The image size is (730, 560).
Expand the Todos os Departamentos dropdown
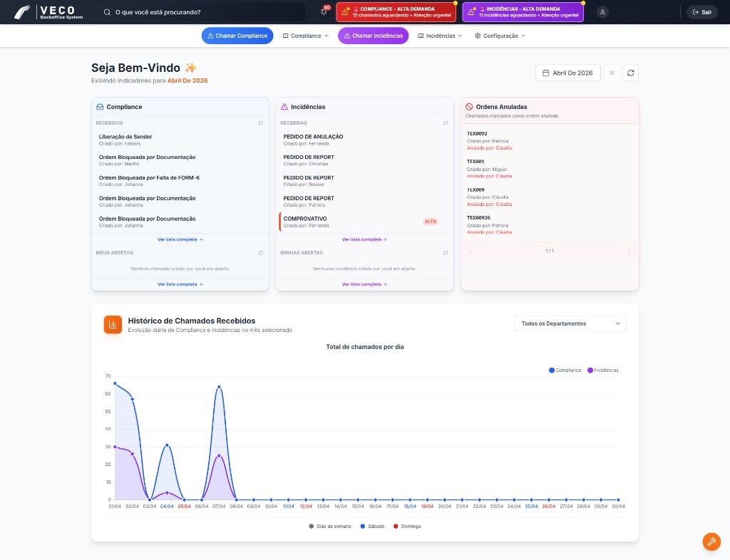(570, 323)
